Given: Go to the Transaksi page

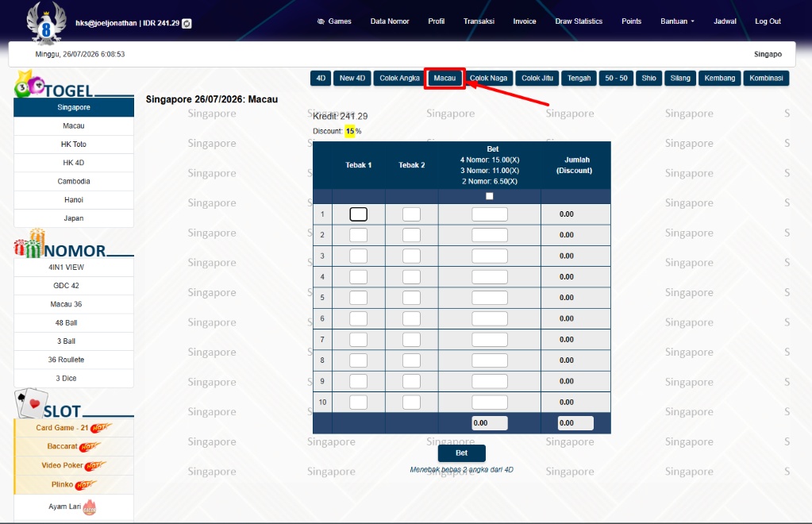Looking at the screenshot, I should coord(479,21).
